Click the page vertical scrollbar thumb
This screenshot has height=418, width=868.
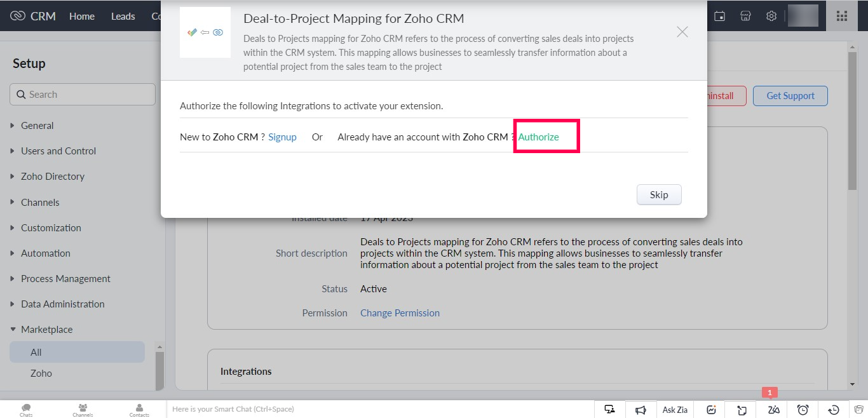(852, 121)
